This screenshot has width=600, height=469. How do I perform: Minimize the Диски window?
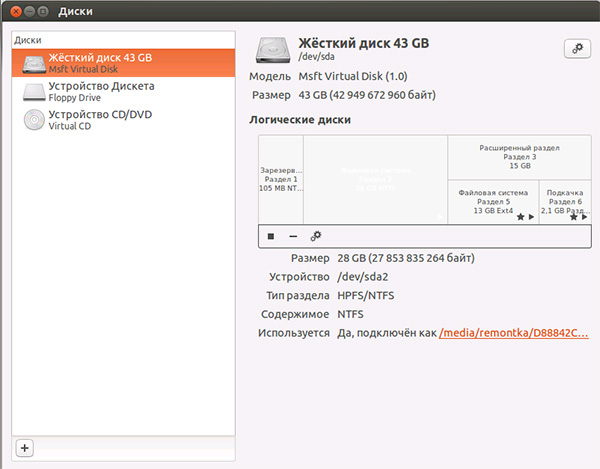30,11
